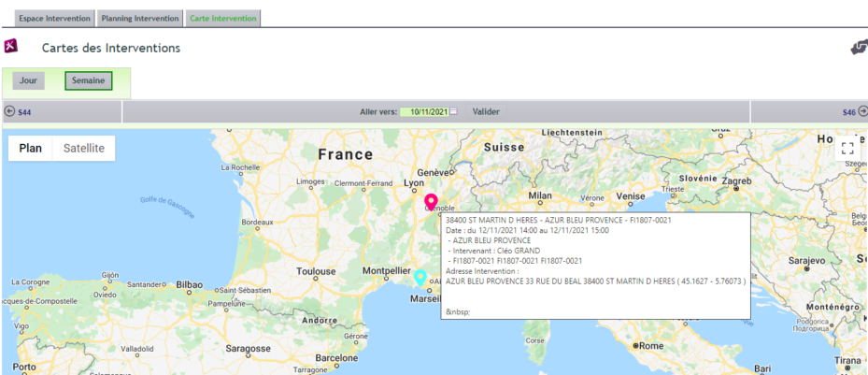Click the purple tools icon beside title
The width and height of the screenshot is (868, 375).
coord(11,47)
